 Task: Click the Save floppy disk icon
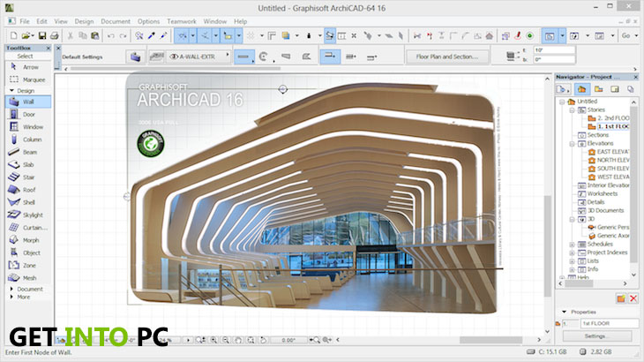point(41,35)
